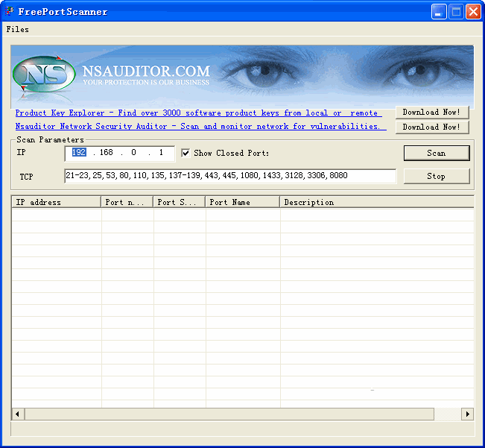
Task: Click the second IP octet 168
Action: point(106,152)
